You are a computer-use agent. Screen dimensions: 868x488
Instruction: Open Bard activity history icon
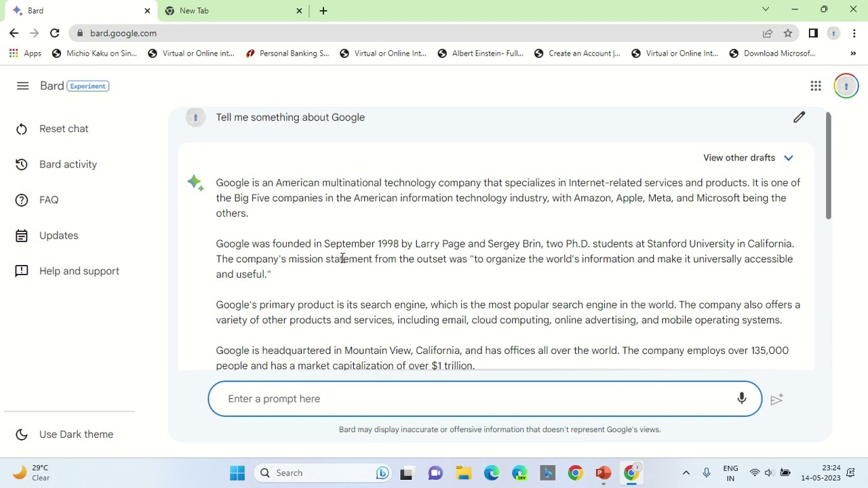pyautogui.click(x=22, y=165)
